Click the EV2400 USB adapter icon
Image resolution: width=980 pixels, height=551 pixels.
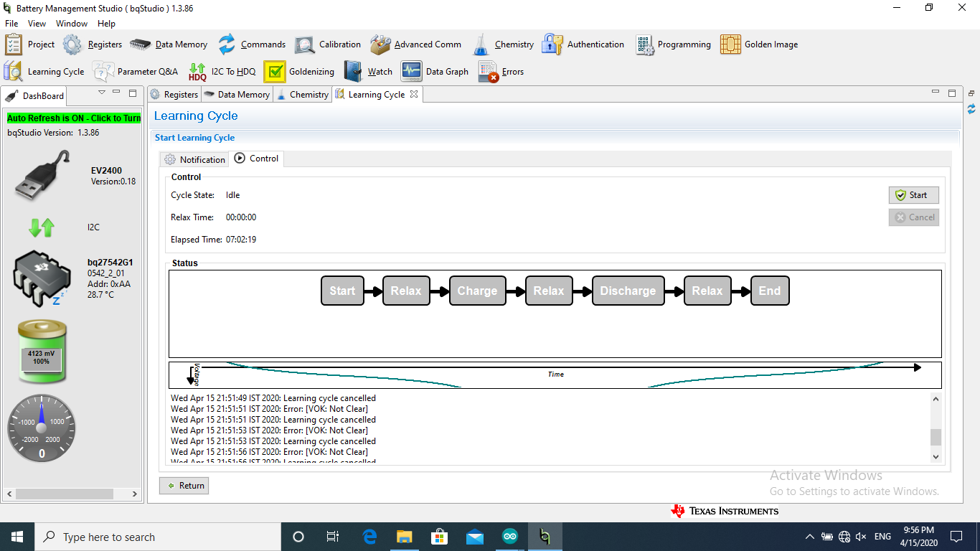click(42, 176)
